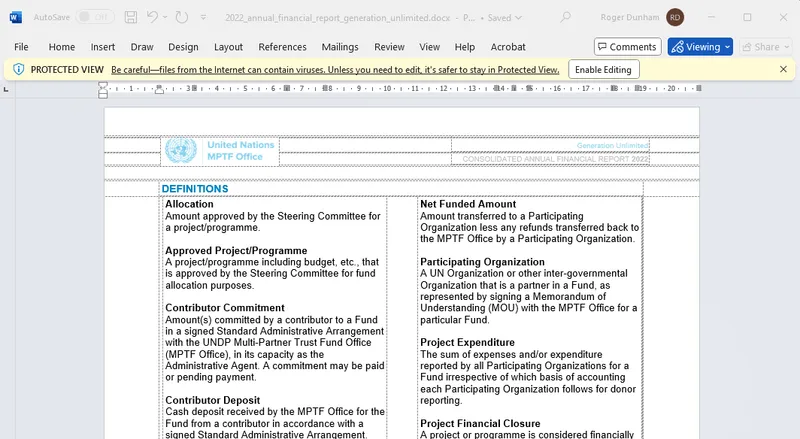
Task: Click the document filename in title bar
Action: coord(337,18)
